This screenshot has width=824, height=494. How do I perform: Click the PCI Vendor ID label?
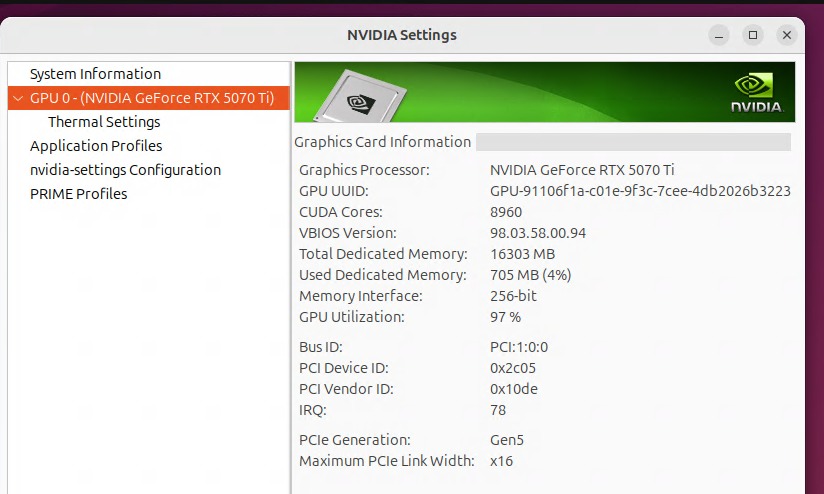tap(346, 389)
